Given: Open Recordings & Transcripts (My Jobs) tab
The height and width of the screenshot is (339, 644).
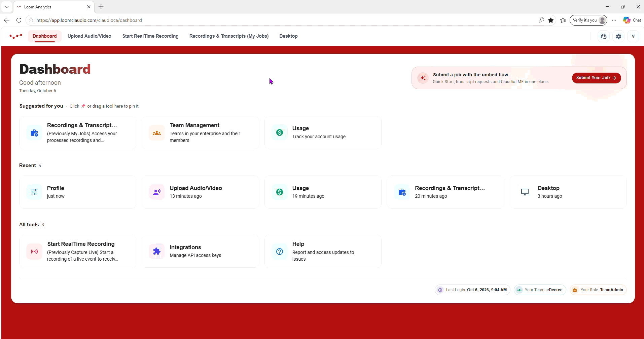Looking at the screenshot, I should pyautogui.click(x=229, y=36).
